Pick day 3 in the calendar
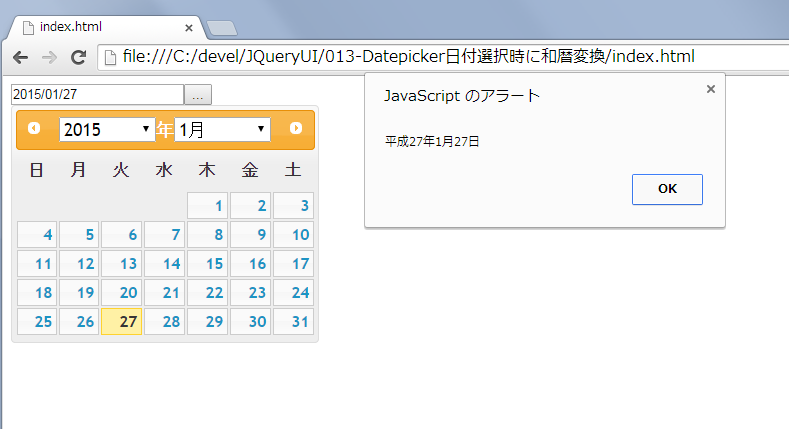789x429 pixels. (293, 206)
